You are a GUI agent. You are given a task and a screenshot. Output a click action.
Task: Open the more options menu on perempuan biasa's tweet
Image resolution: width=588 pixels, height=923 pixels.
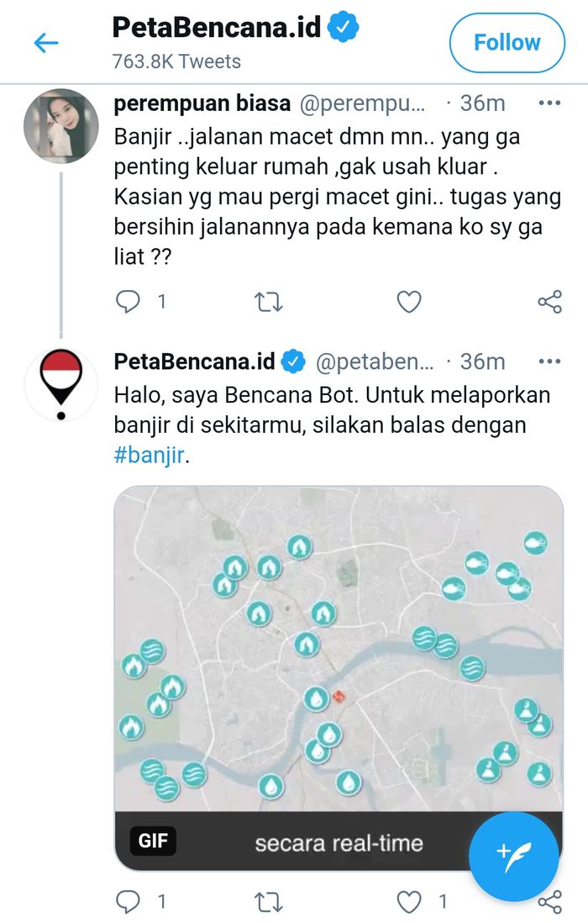549,102
